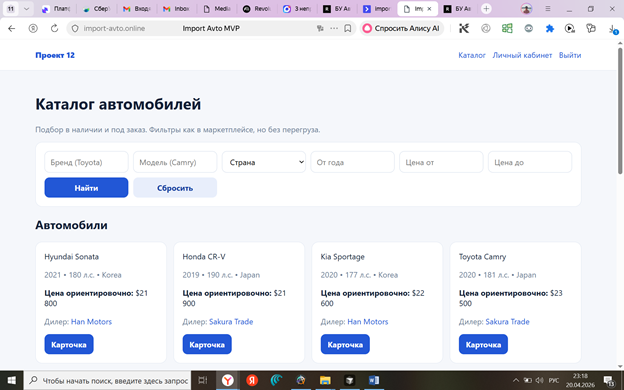This screenshot has height=390, width=624.
Task: Open Карточка for Toyota Camry
Action: [483, 344]
